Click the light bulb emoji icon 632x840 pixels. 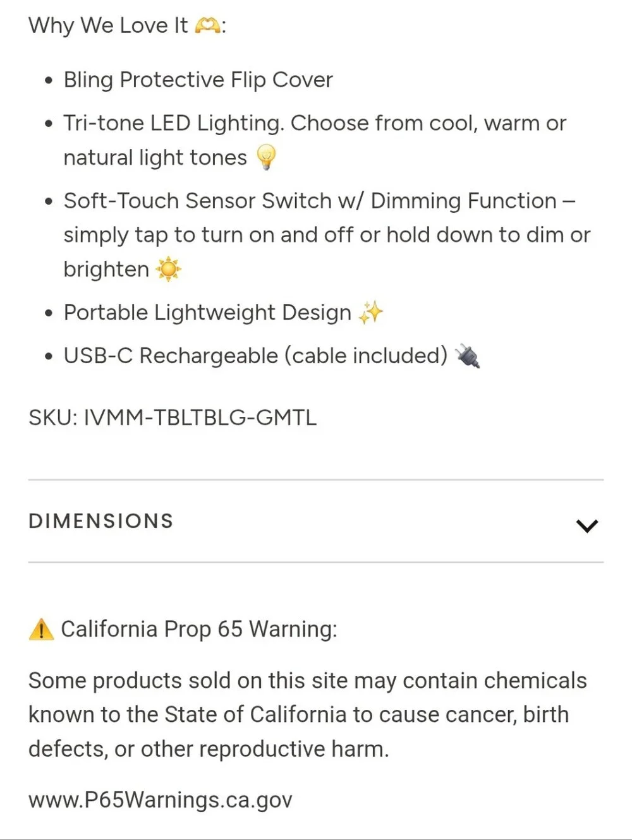pyautogui.click(x=267, y=157)
